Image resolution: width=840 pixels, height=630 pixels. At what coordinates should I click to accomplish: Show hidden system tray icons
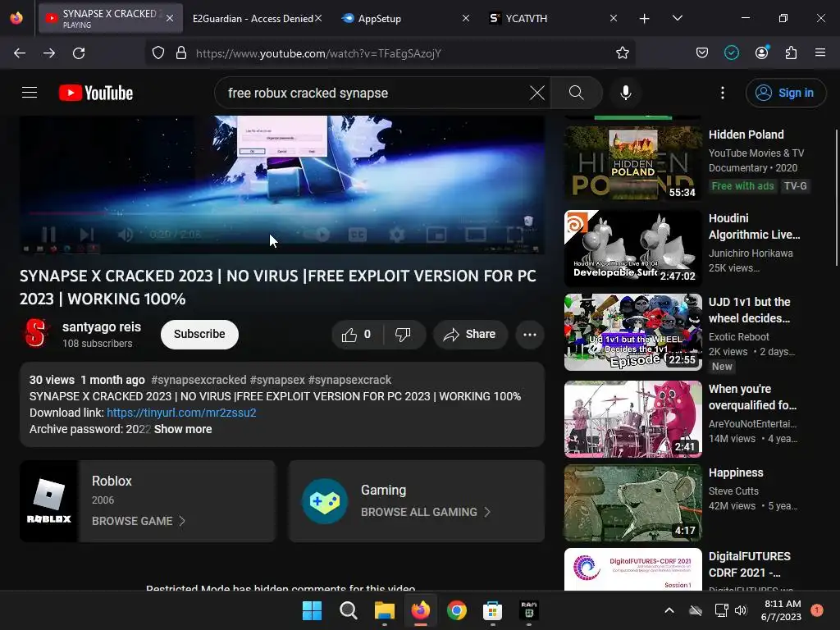coord(669,610)
